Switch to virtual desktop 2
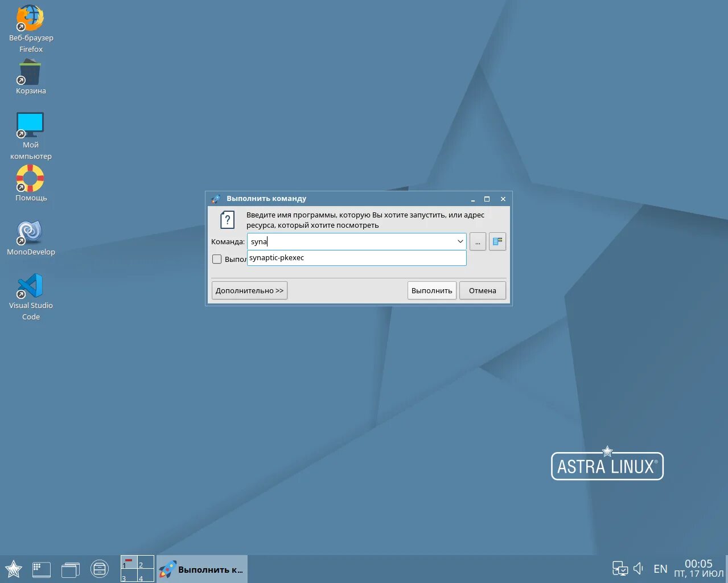 (x=146, y=563)
